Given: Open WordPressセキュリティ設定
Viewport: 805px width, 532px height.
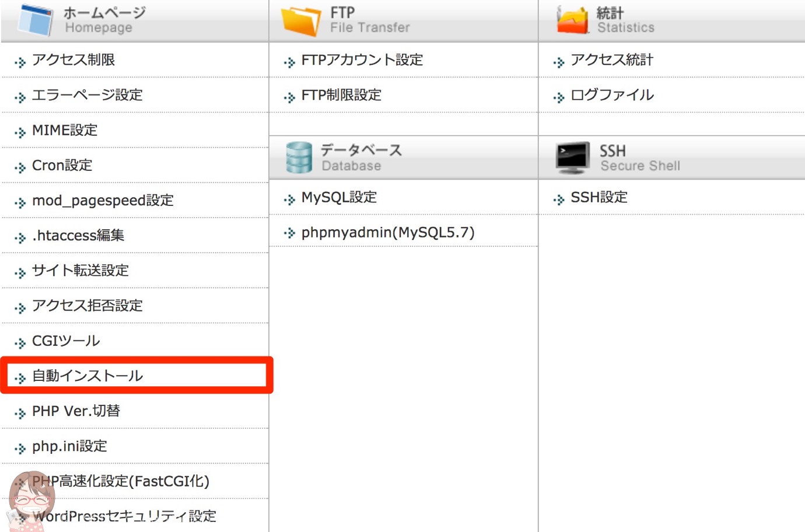Looking at the screenshot, I should click(125, 516).
